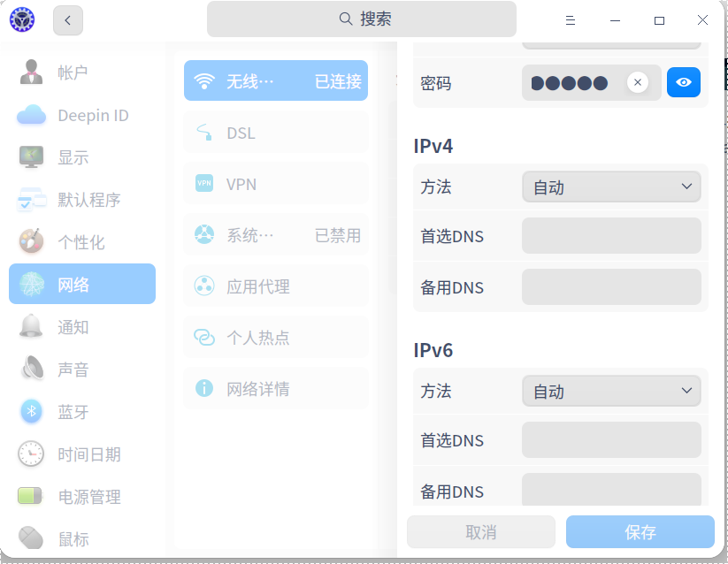Open the hamburger main menu icon

coord(571,20)
